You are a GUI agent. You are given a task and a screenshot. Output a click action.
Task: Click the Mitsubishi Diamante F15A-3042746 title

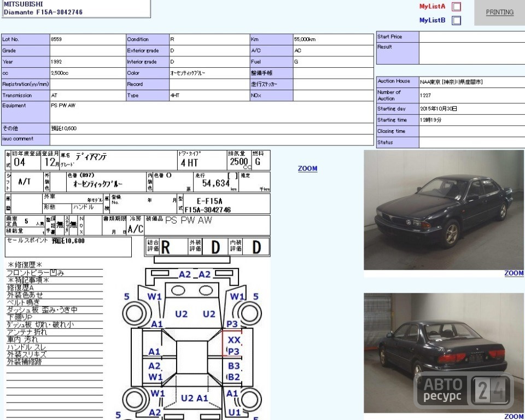[x=43, y=8]
